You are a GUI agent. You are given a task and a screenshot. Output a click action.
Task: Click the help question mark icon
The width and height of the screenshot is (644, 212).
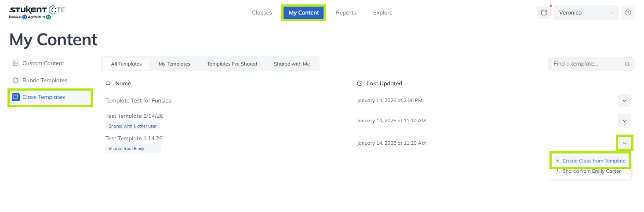(x=628, y=13)
